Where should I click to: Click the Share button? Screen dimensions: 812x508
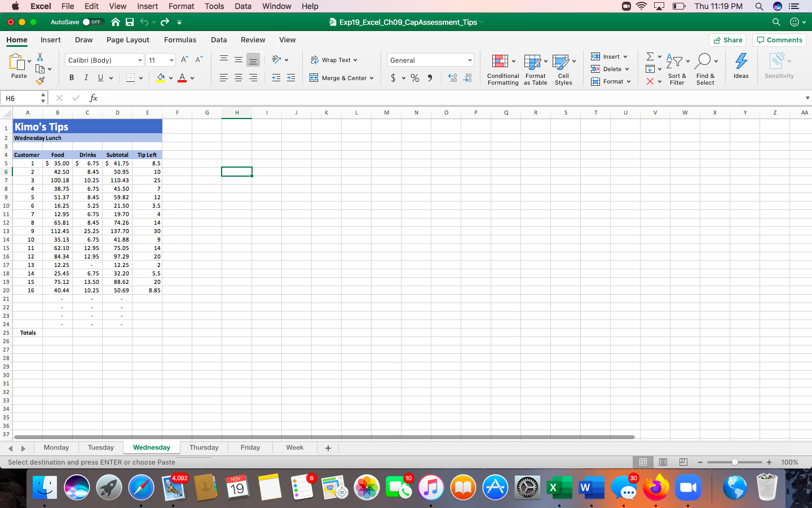tap(727, 40)
